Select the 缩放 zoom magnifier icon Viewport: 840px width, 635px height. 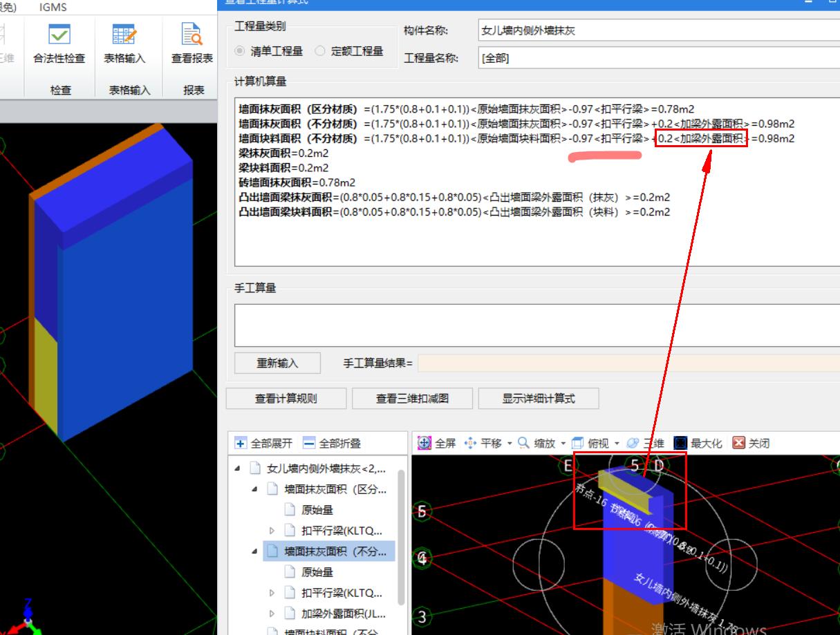pos(524,443)
